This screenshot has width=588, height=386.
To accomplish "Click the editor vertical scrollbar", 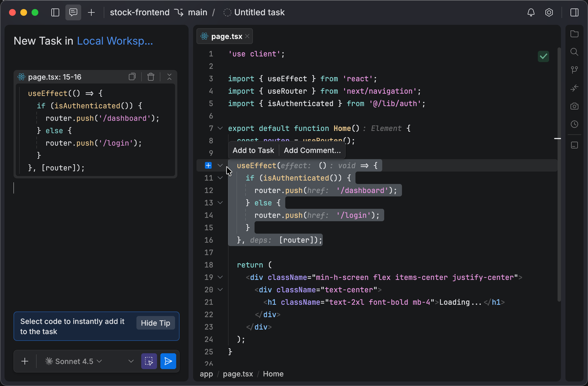I will pyautogui.click(x=559, y=175).
